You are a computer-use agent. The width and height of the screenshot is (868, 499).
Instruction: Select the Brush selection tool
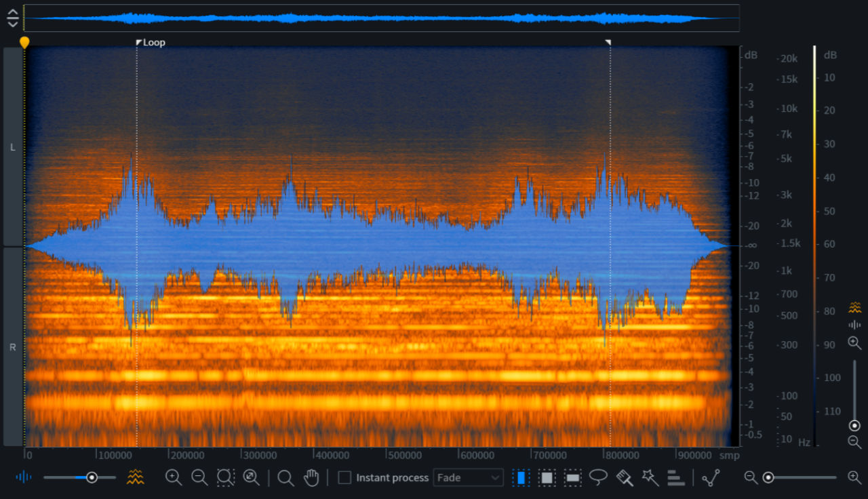(625, 477)
